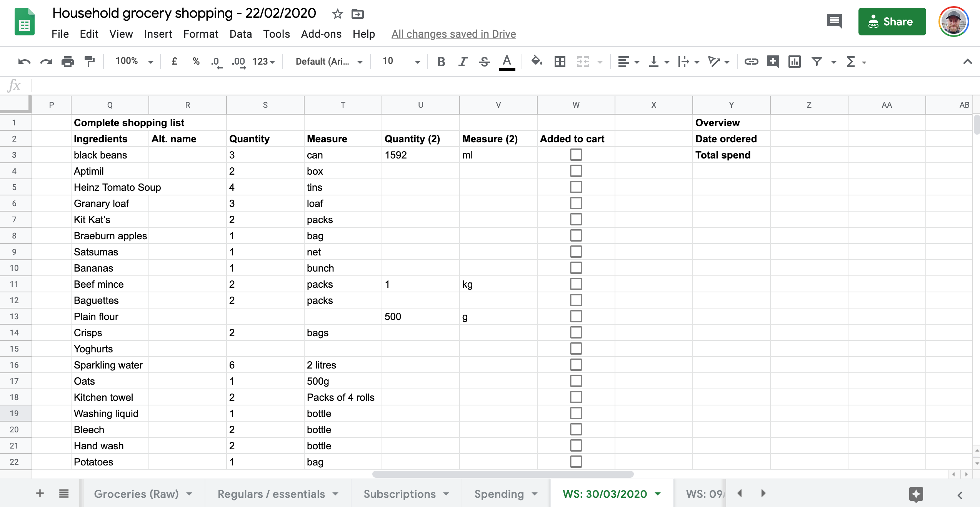
Task: Open the Format menu
Action: 201,34
